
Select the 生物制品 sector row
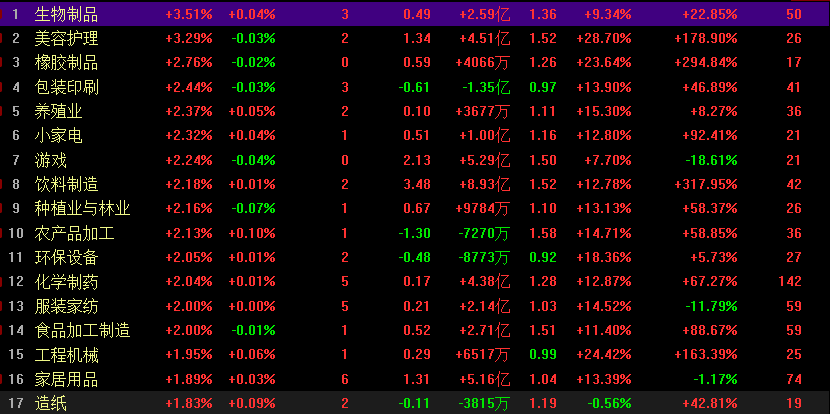click(66, 14)
